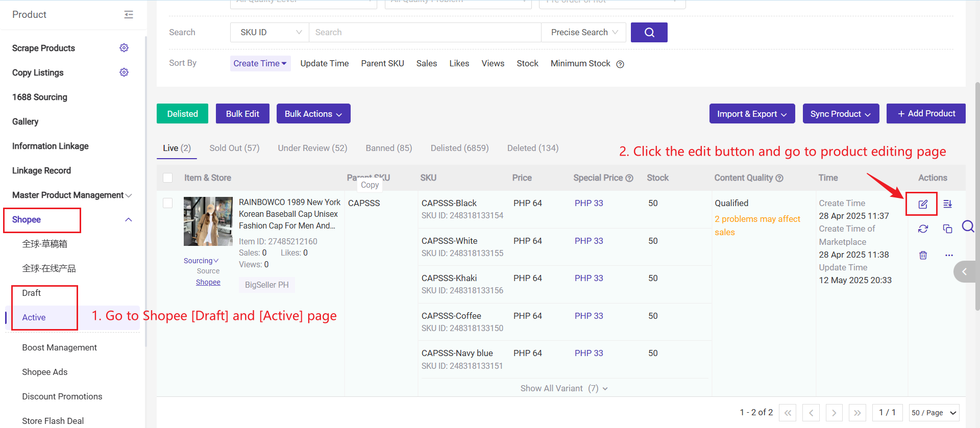
Task: Select all products header checkbox
Action: coord(167,178)
